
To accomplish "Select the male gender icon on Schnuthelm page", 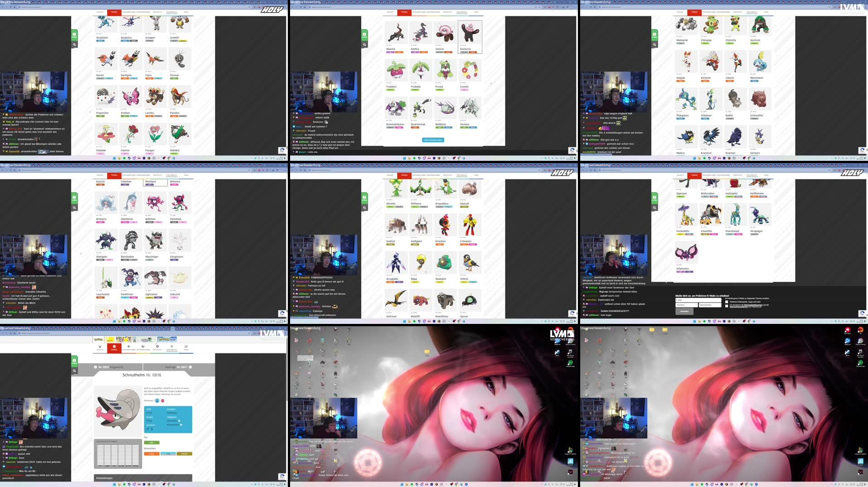I will pyautogui.click(x=147, y=429).
